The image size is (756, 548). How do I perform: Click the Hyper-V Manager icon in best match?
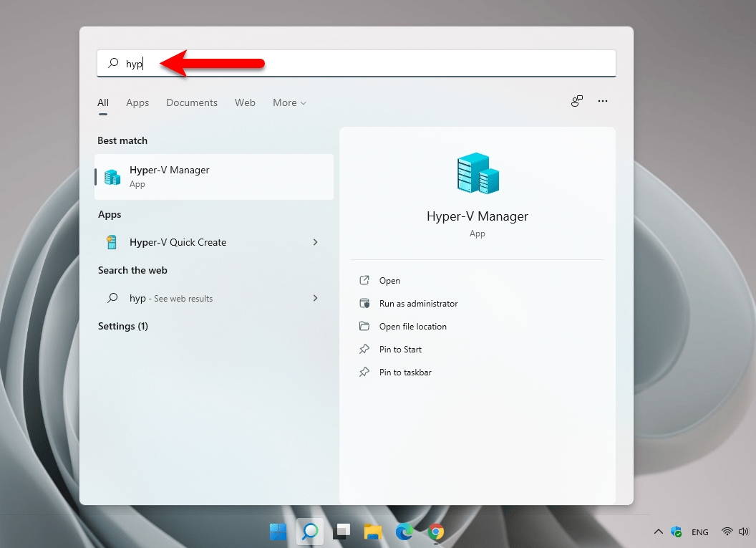pyautogui.click(x=112, y=177)
